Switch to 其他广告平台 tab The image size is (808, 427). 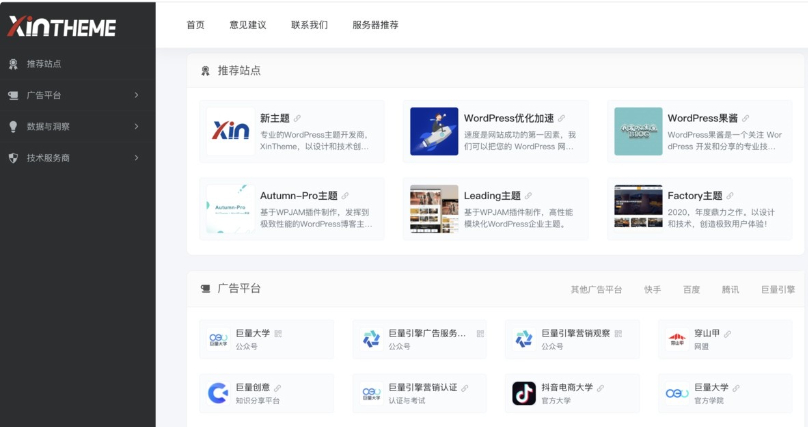click(596, 289)
